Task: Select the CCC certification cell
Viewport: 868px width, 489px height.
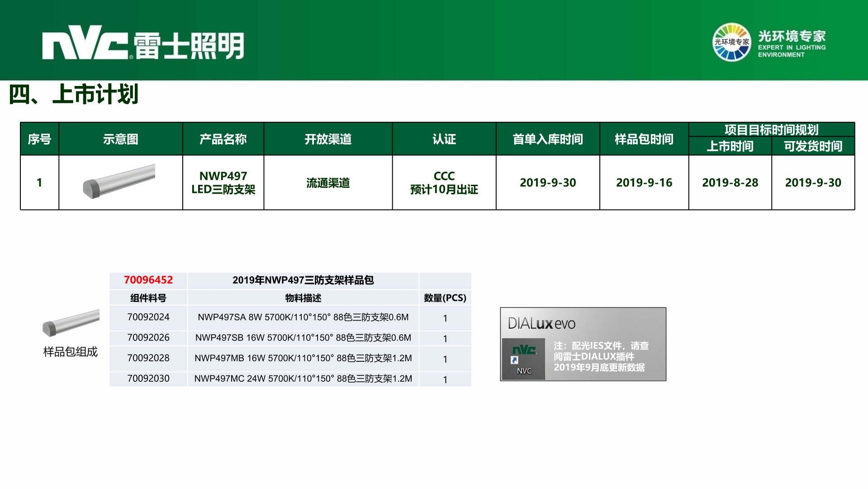Action: tap(444, 182)
